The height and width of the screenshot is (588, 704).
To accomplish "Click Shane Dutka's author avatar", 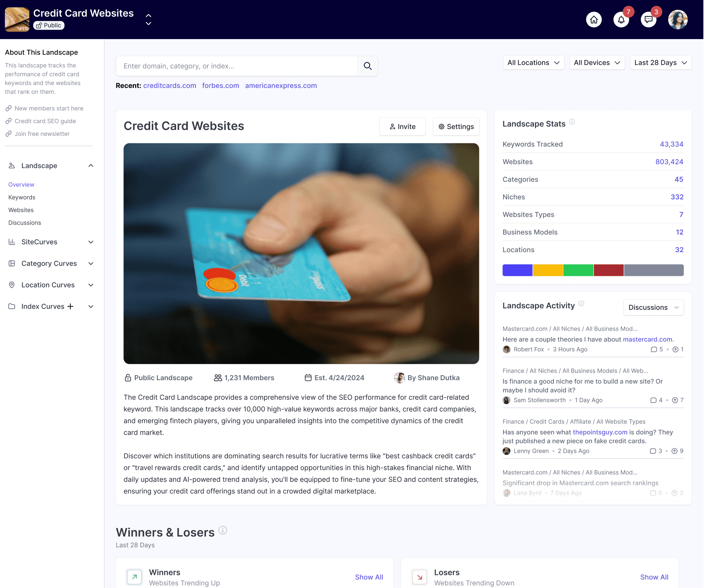I will [400, 378].
